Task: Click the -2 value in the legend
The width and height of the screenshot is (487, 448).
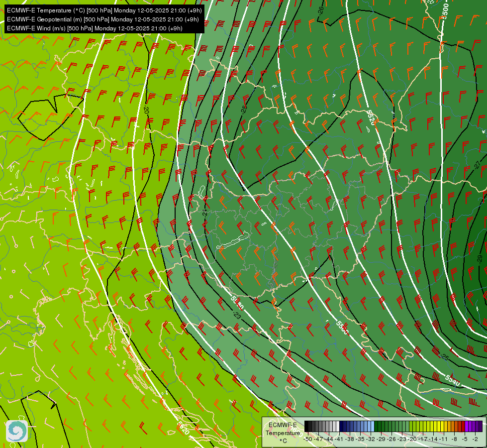Action: click(x=475, y=439)
